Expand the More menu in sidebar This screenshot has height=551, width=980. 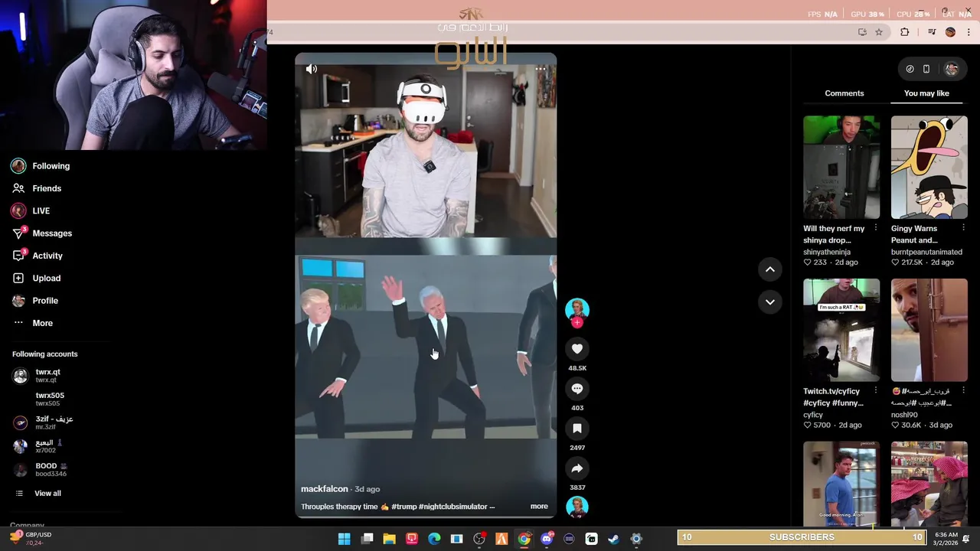click(33, 323)
